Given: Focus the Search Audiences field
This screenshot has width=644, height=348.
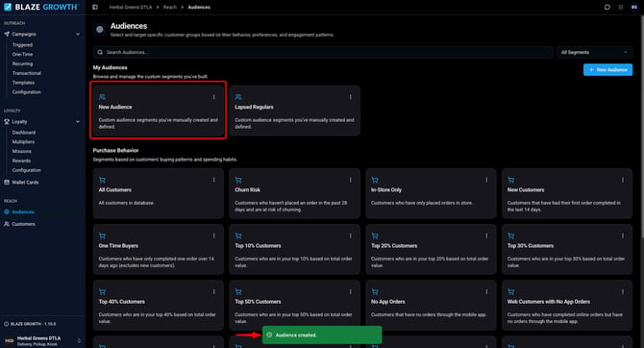Looking at the screenshot, I should [x=323, y=52].
